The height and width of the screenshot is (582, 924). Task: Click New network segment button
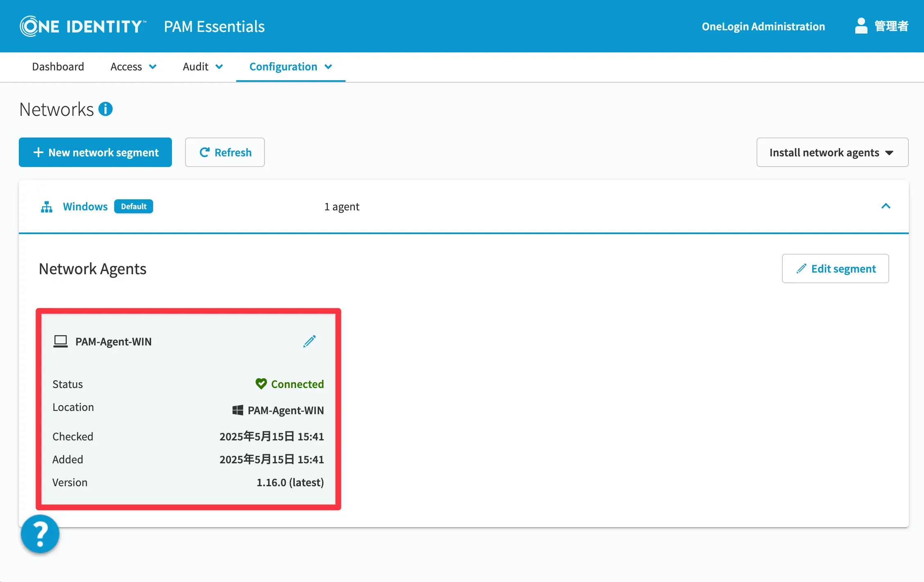[x=95, y=152]
